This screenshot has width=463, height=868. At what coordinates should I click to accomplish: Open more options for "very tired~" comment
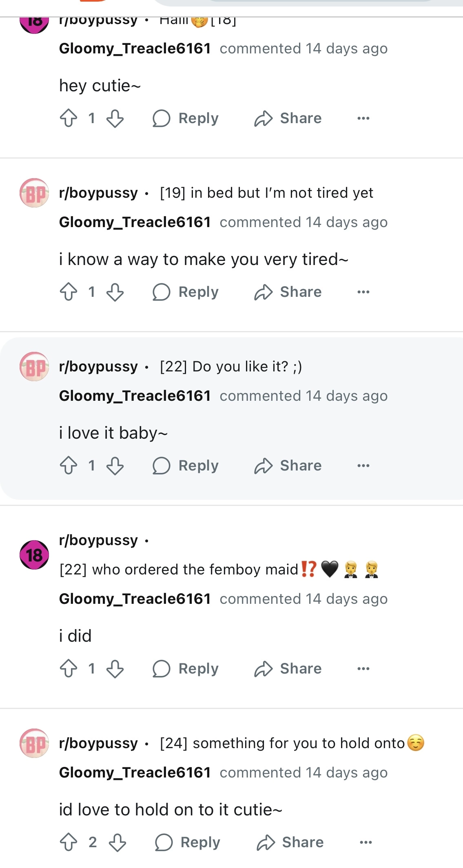click(363, 292)
